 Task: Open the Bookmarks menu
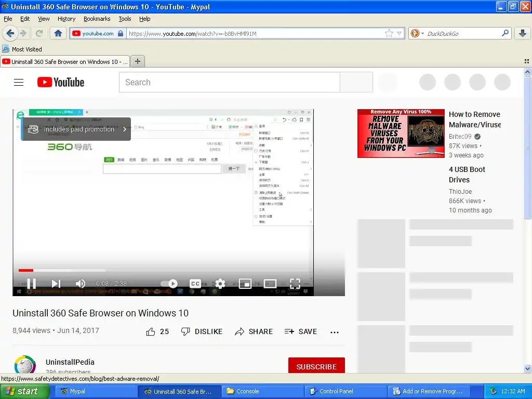click(x=97, y=19)
